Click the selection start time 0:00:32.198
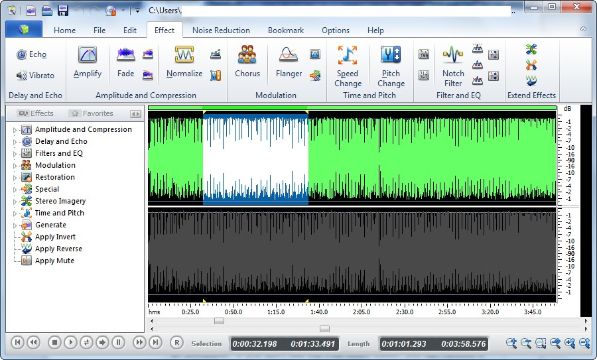This screenshot has width=597, height=360. click(x=255, y=344)
